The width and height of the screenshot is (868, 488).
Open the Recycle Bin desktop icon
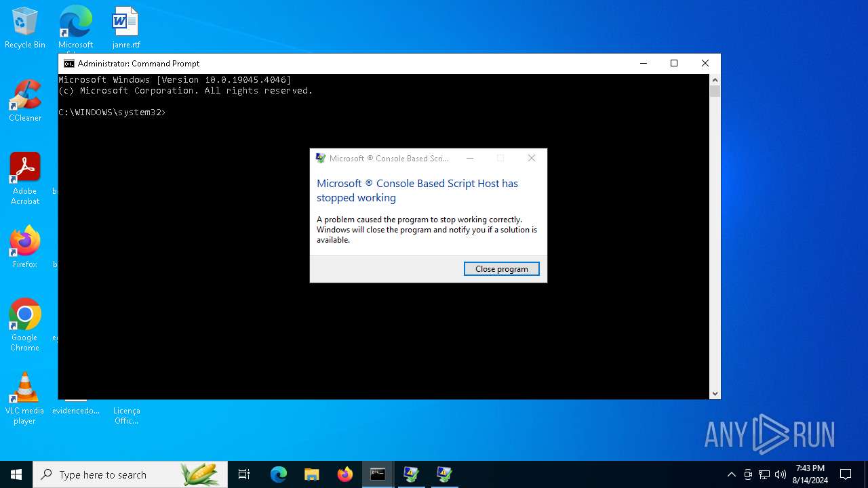tap(25, 28)
